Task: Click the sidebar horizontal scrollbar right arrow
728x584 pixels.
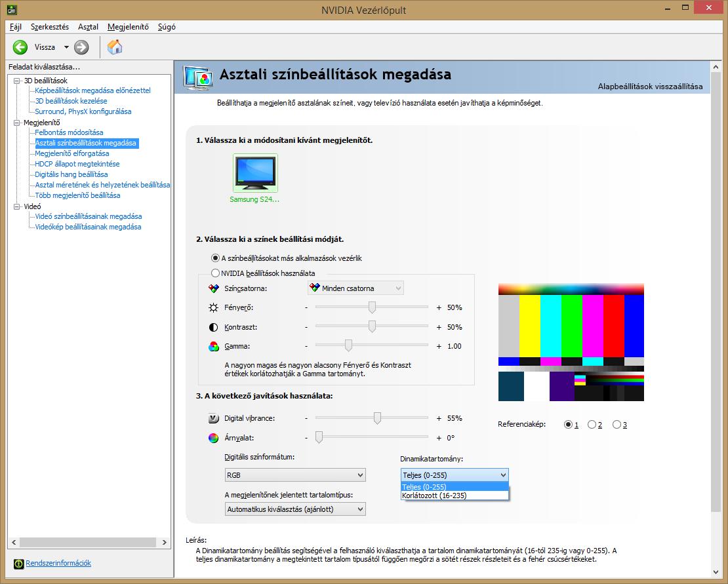Action: (x=165, y=542)
